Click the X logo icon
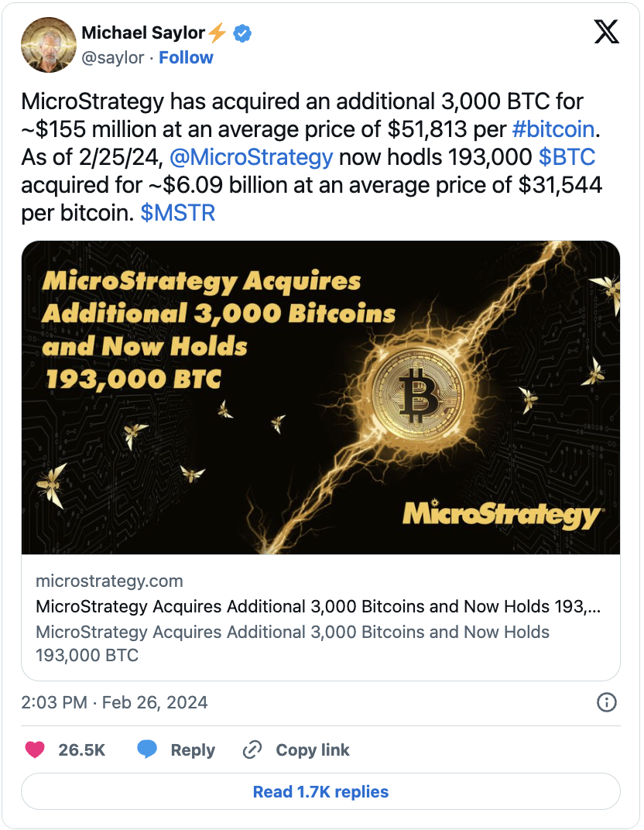644x830 pixels. [606, 31]
